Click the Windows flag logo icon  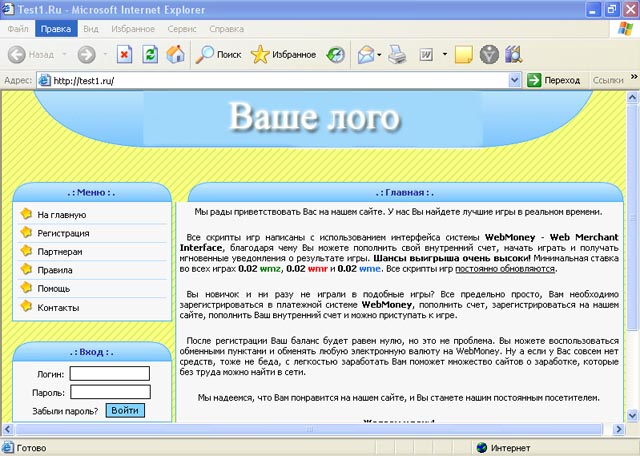tap(625, 29)
